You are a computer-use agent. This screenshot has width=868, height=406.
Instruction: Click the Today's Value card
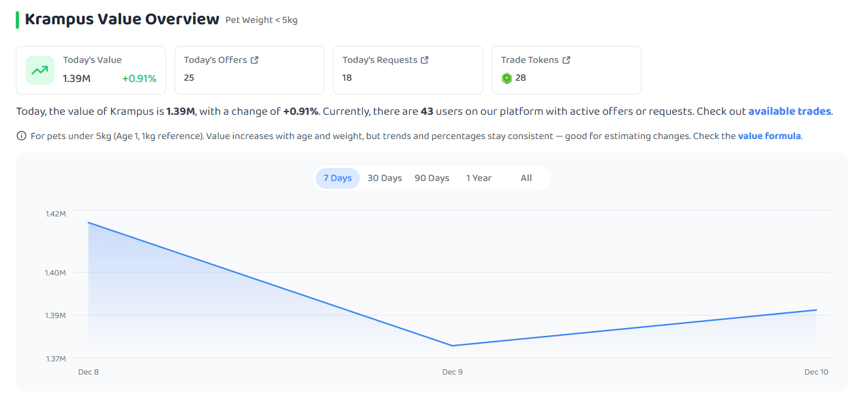(x=91, y=70)
